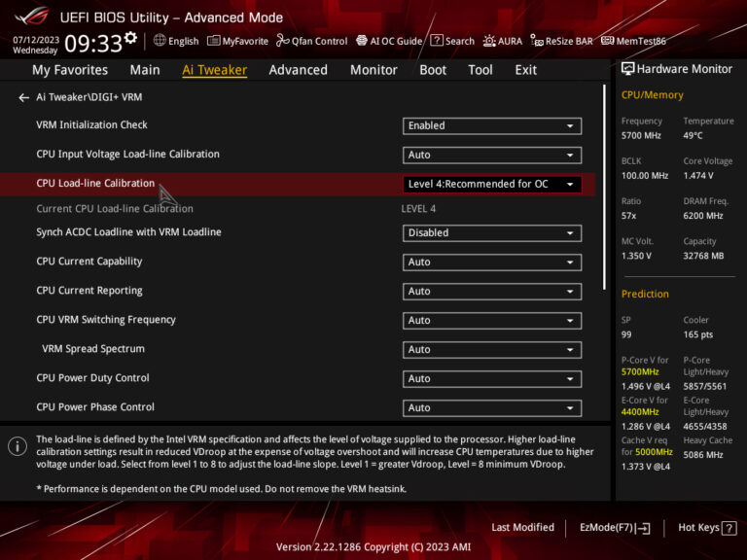Launch MemTest86 from the toolbar

(608, 41)
